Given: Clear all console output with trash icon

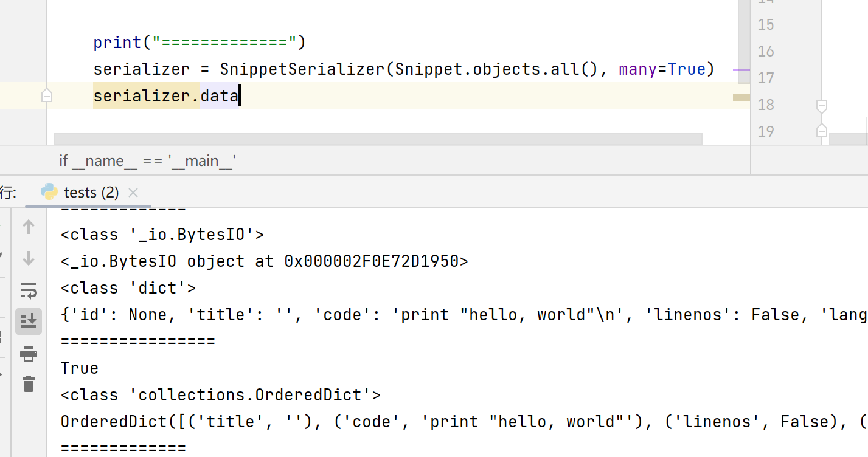Looking at the screenshot, I should [x=29, y=384].
